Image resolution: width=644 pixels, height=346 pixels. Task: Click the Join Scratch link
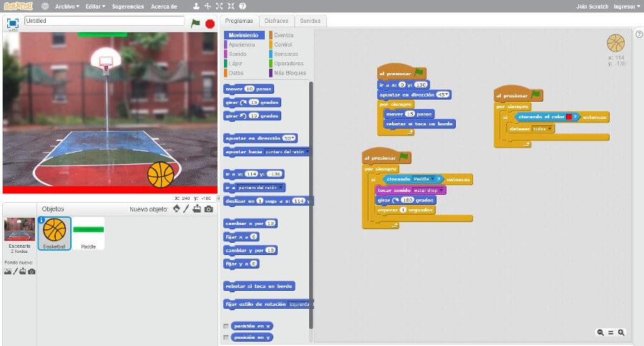592,6
